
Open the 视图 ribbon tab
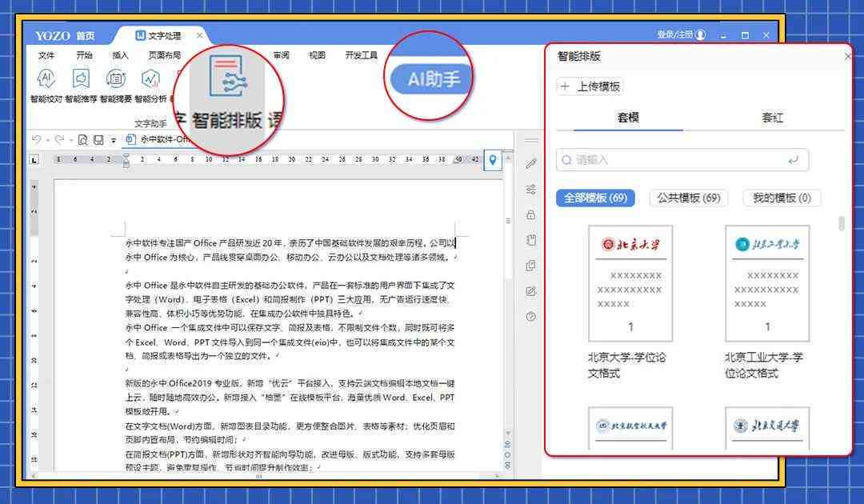coord(317,55)
